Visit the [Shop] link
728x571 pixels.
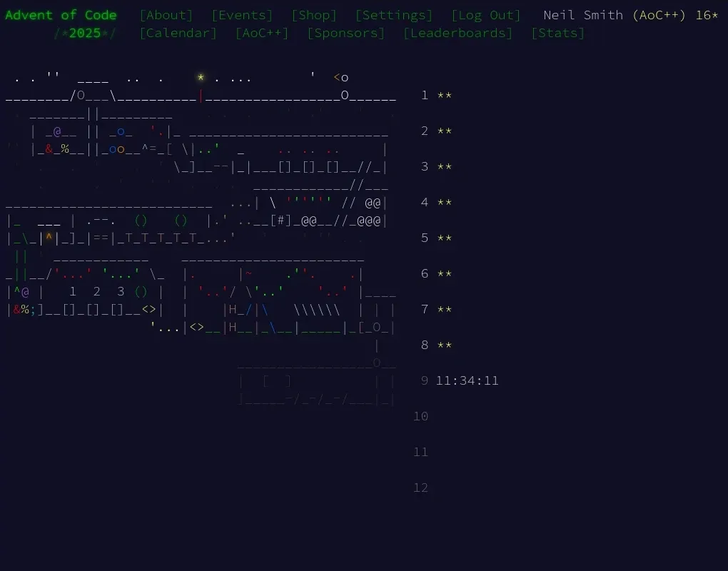point(314,14)
